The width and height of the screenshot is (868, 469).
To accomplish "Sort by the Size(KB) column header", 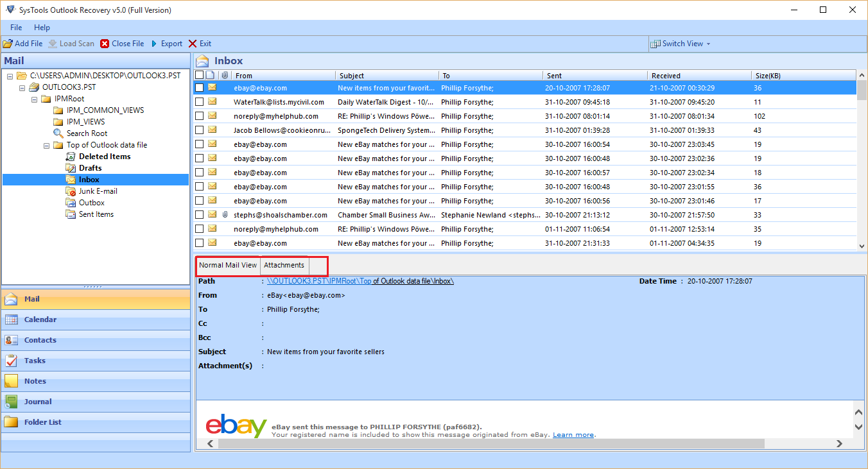I will click(x=804, y=76).
